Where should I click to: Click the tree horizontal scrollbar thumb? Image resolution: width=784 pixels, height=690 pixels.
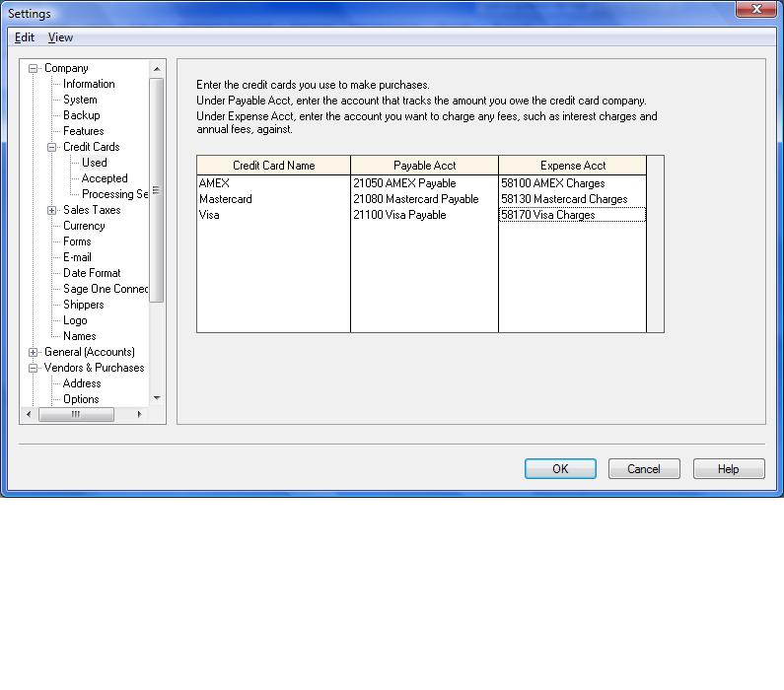pyautogui.click(x=76, y=414)
